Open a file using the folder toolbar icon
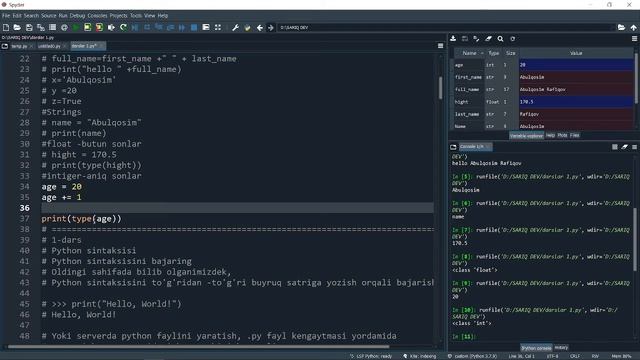 coord(17,27)
